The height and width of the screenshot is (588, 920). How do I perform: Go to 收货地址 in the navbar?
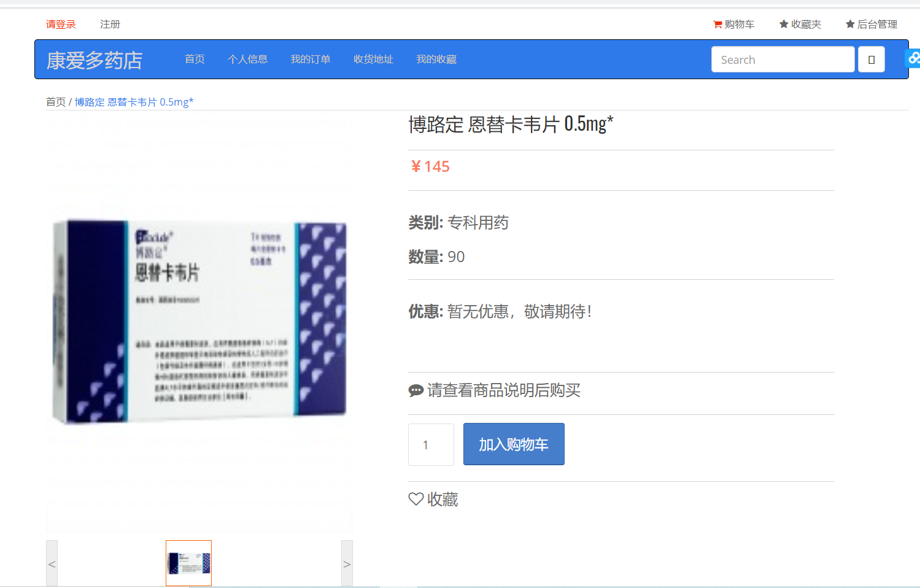pos(373,59)
